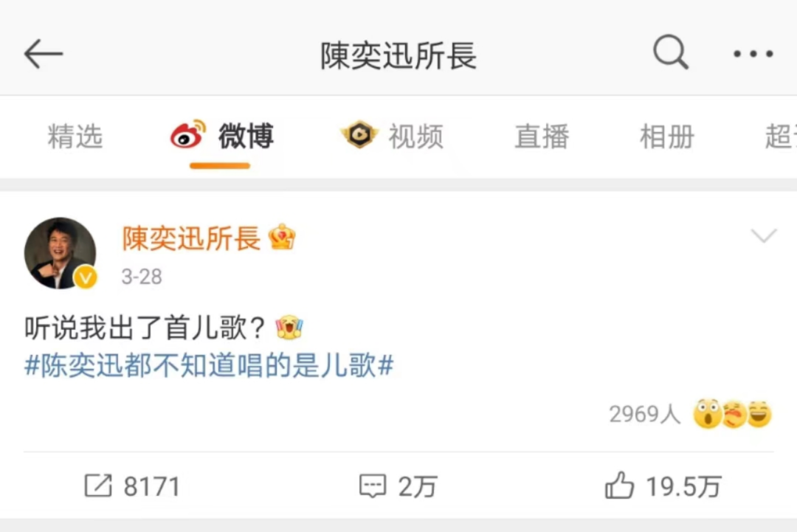Like the post with the thumbs-up icon
The height and width of the screenshot is (532, 797).
[x=619, y=486]
